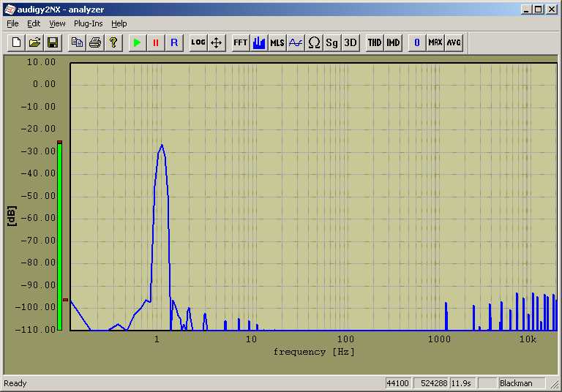
Task: Click the Print toolbar icon
Action: [x=95, y=42]
